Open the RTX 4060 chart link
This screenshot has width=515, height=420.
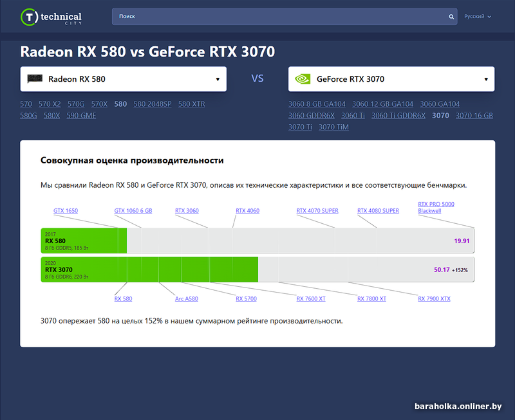(248, 211)
